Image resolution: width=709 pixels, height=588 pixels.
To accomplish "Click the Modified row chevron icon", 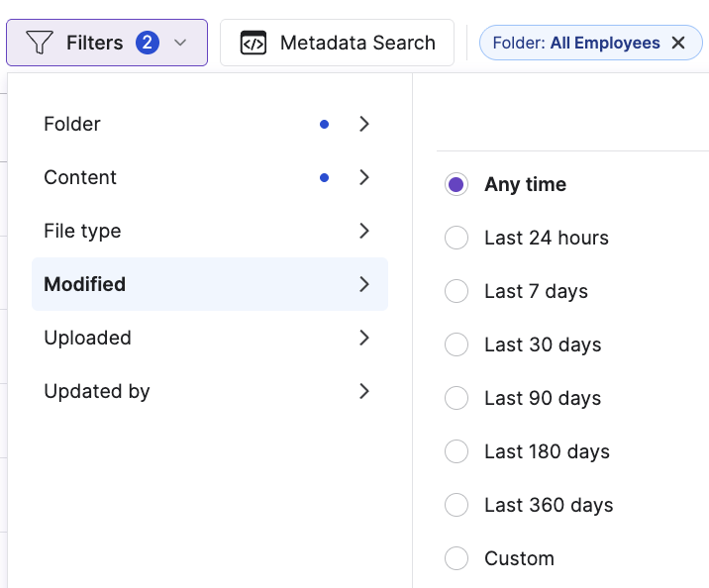I will [364, 284].
